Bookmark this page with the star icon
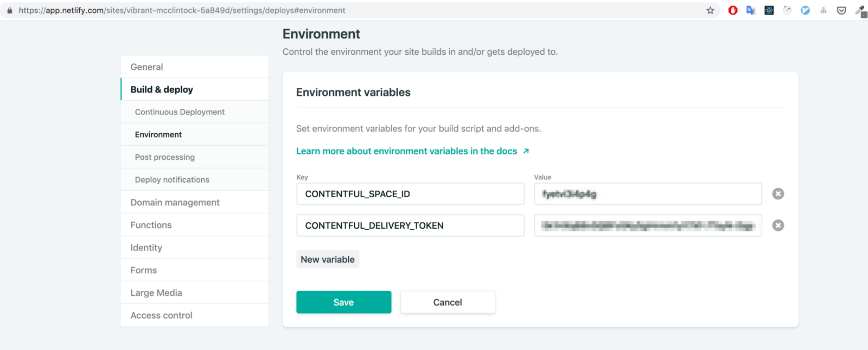This screenshot has height=350, width=868. 710,10
